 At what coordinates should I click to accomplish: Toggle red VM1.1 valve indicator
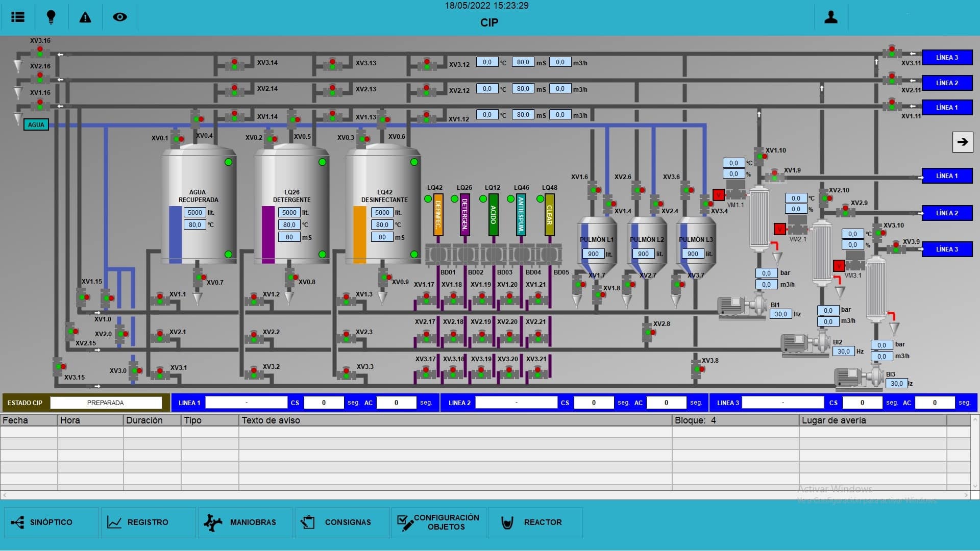[718, 195]
